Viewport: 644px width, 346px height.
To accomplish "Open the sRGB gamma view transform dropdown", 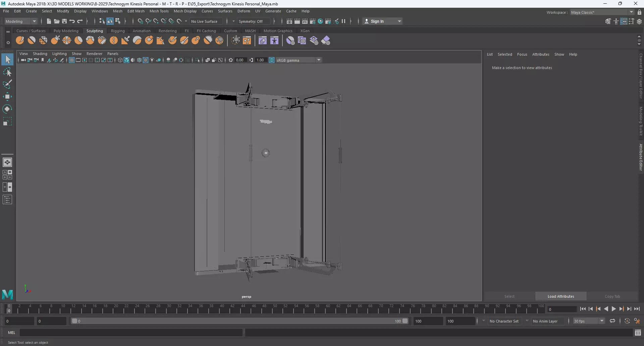I will (298, 60).
